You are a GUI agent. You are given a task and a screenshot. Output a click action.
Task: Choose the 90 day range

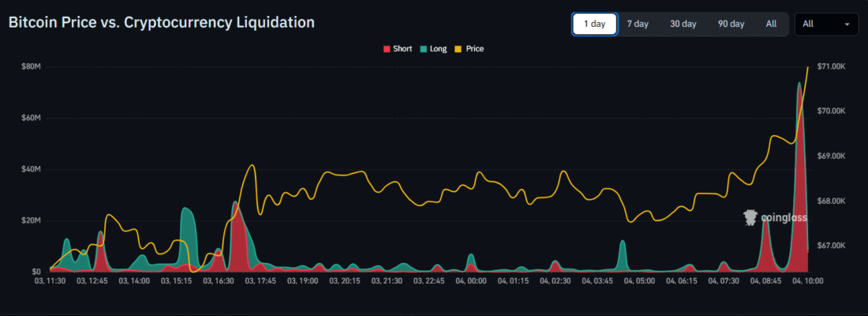tap(731, 24)
